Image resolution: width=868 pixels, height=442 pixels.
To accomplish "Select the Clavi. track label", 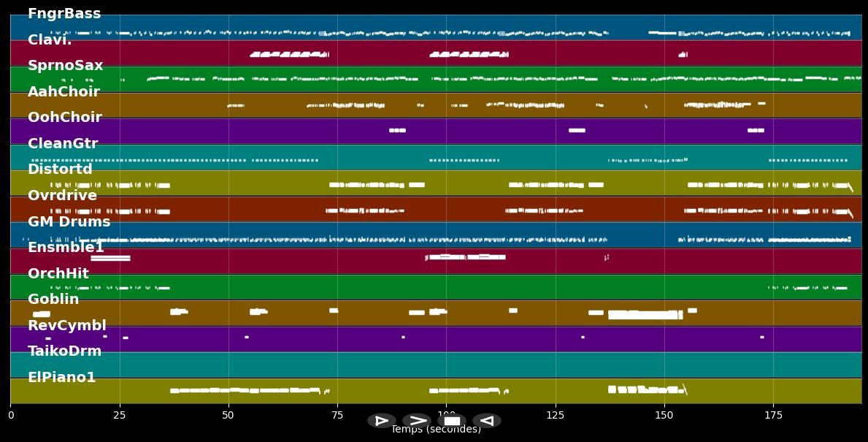I will coord(50,40).
